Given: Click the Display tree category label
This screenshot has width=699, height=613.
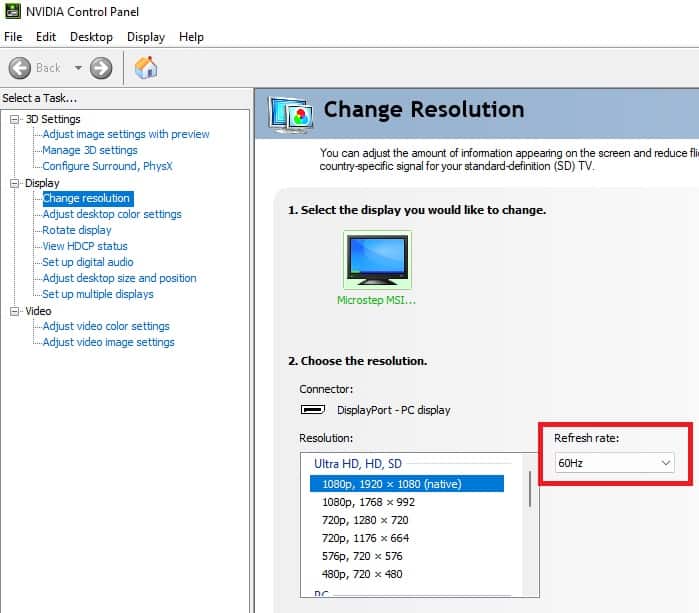Looking at the screenshot, I should coord(42,183).
